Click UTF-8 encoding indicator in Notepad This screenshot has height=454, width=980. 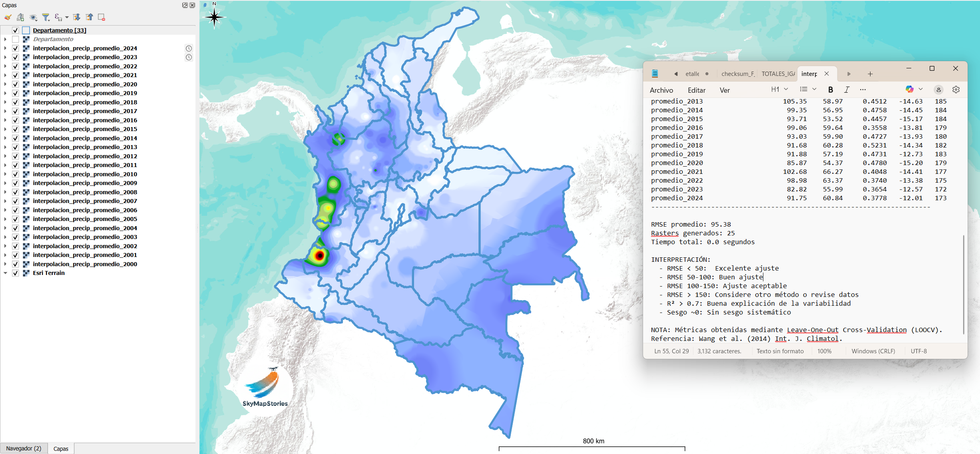(918, 351)
